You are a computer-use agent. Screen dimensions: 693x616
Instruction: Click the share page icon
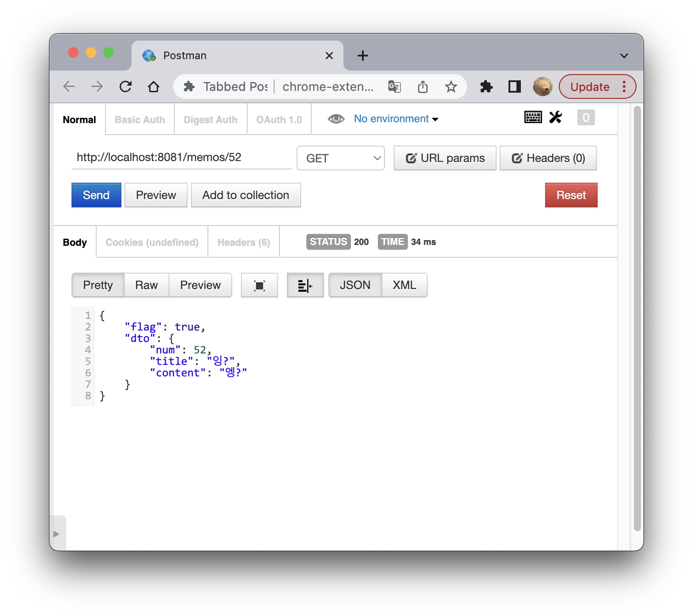(423, 86)
